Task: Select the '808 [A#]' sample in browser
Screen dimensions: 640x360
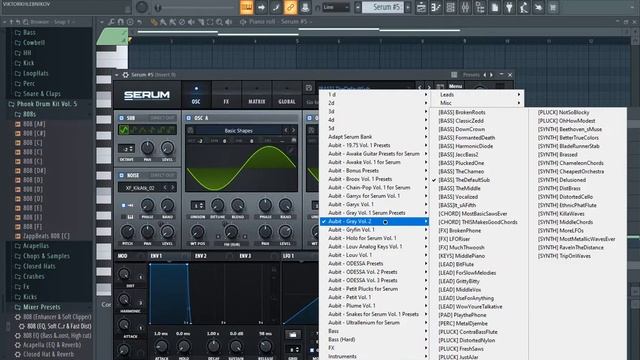Action: 34,124
